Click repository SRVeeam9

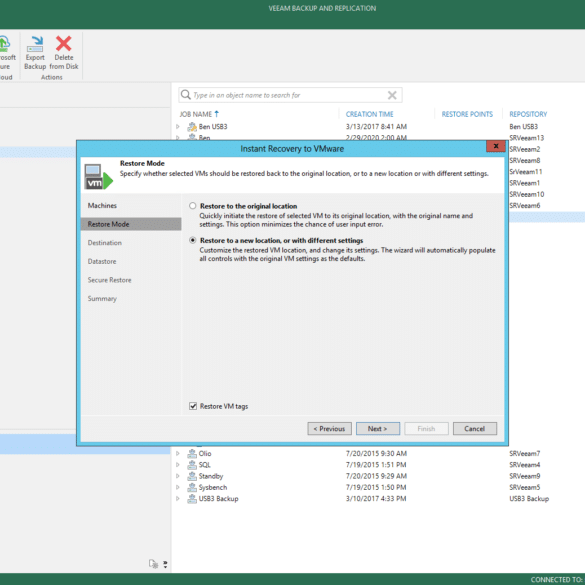point(525,476)
